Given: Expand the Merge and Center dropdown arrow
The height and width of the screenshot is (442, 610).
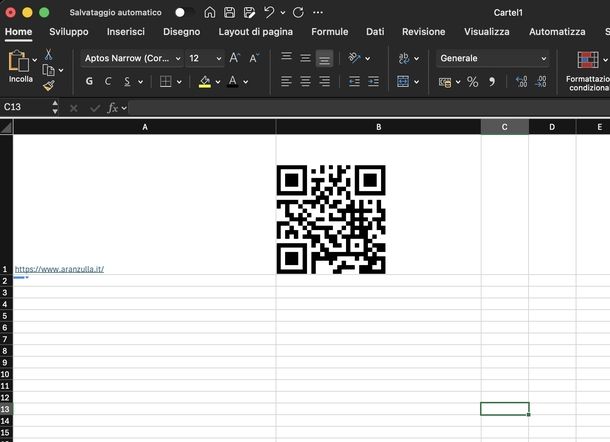Looking at the screenshot, I should pyautogui.click(x=416, y=82).
